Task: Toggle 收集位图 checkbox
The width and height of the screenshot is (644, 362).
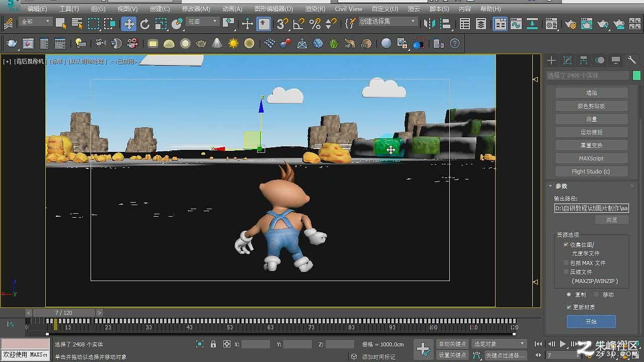Action: [x=566, y=244]
